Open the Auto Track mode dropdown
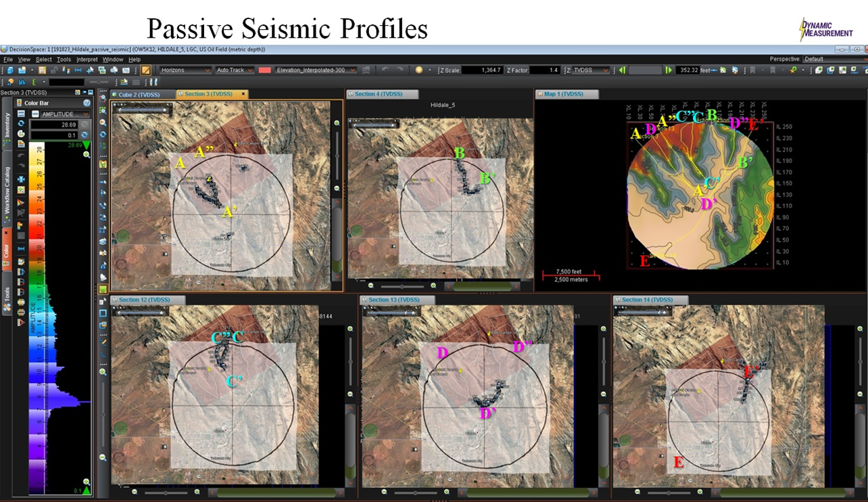 point(235,70)
